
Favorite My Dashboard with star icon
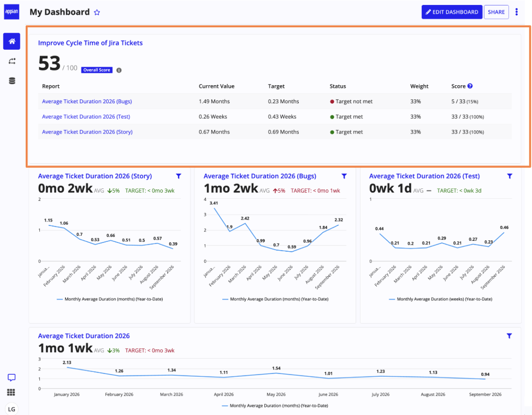(x=97, y=12)
